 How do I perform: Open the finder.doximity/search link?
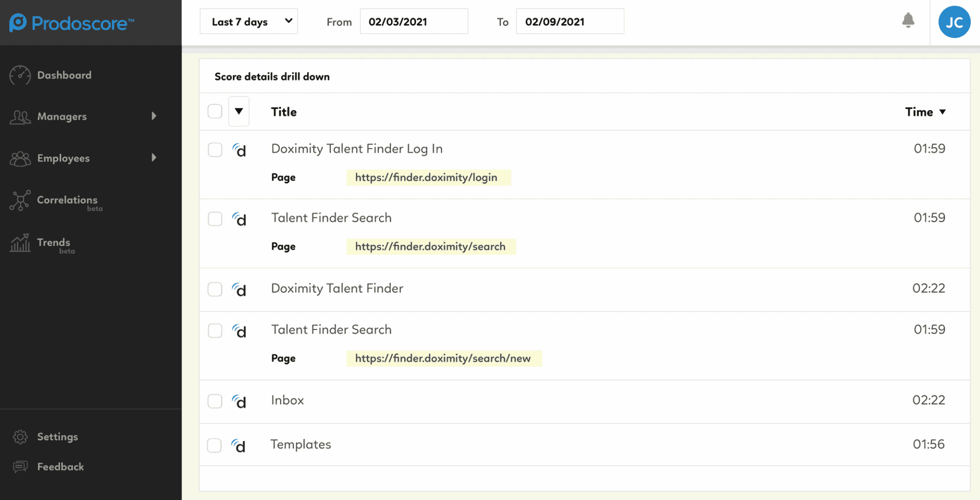(x=430, y=246)
